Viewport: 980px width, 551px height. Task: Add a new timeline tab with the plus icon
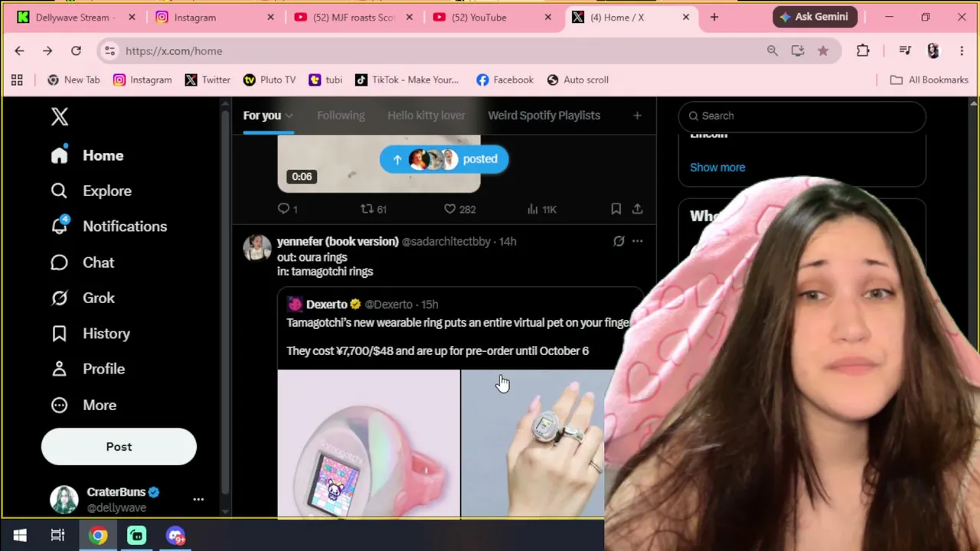pyautogui.click(x=637, y=116)
